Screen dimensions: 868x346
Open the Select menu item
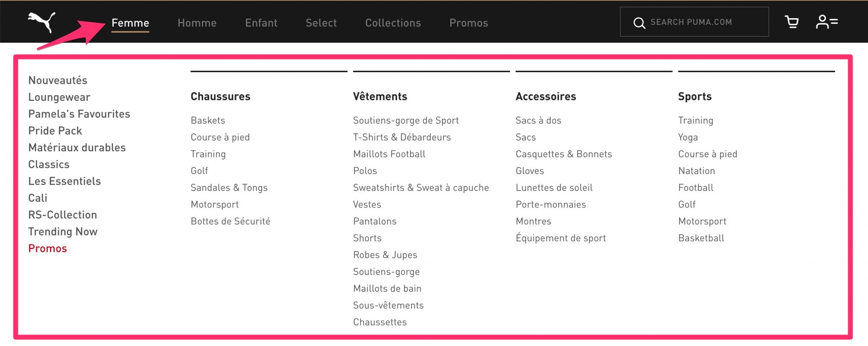click(321, 23)
